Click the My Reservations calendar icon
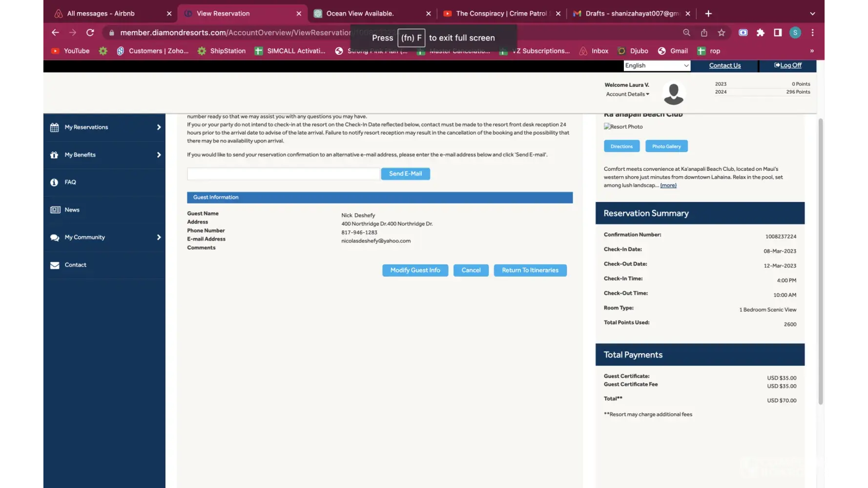Screen dimensions: 868x488 (x=54, y=127)
